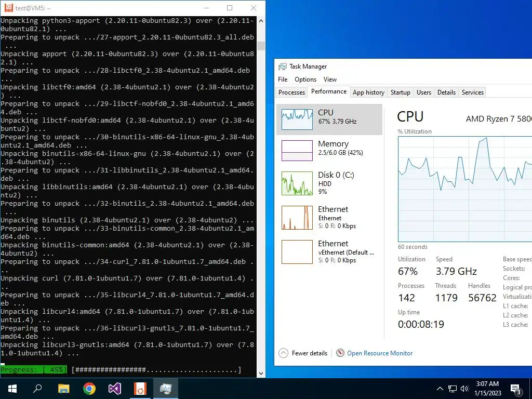Click the test@VM5 terminal title text
The image size is (532, 399).
[33, 8]
